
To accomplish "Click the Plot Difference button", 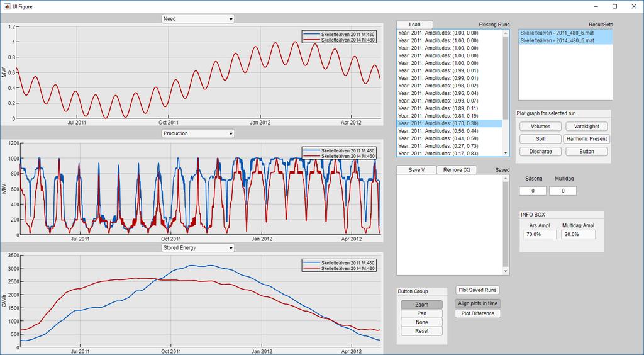I will 478,313.
